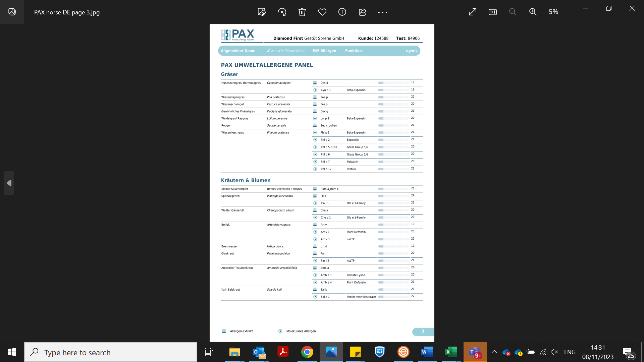Share the image file
This screenshot has width=644, height=362.
pyautogui.click(x=362, y=12)
